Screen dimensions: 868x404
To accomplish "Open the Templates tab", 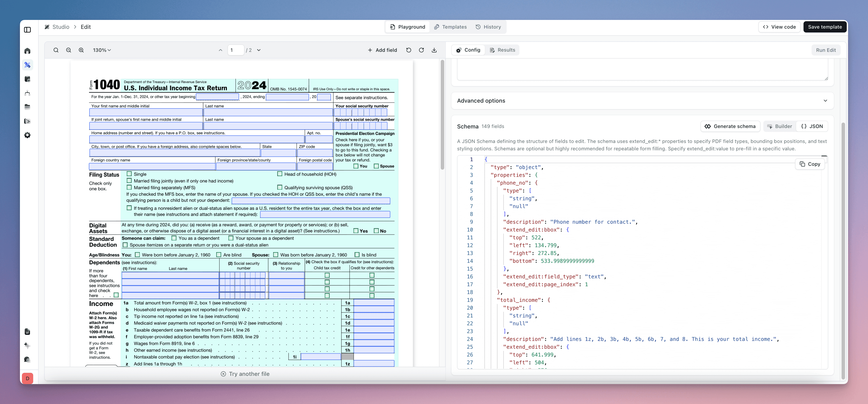I will pyautogui.click(x=450, y=27).
